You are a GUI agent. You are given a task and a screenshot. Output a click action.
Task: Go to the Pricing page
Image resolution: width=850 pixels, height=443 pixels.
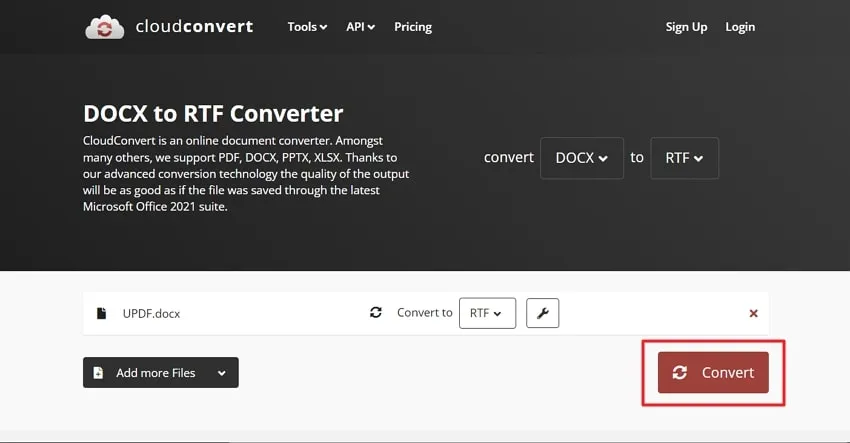413,27
